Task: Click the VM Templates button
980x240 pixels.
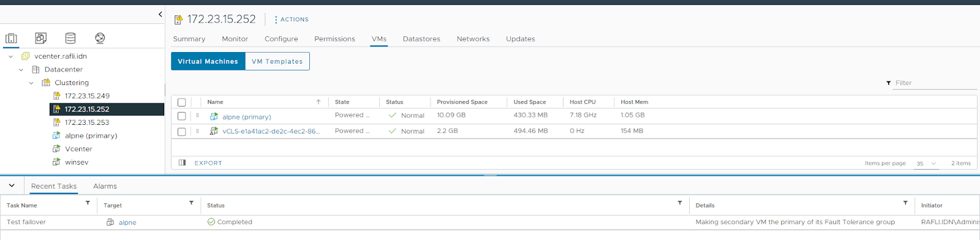Action: (277, 61)
